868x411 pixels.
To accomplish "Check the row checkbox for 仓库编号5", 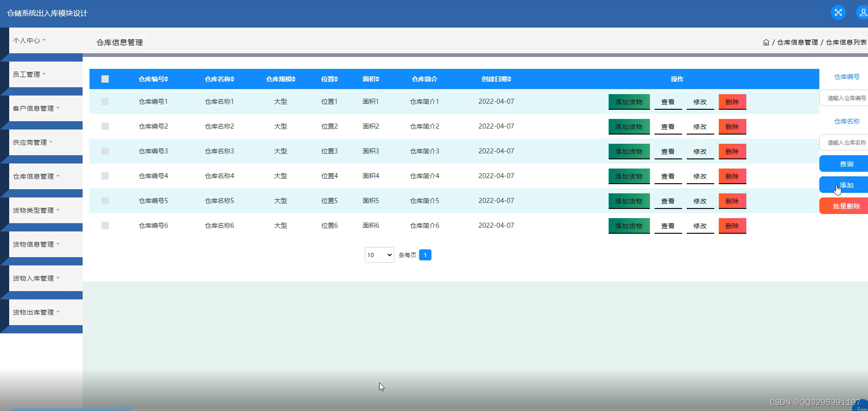I will (105, 201).
